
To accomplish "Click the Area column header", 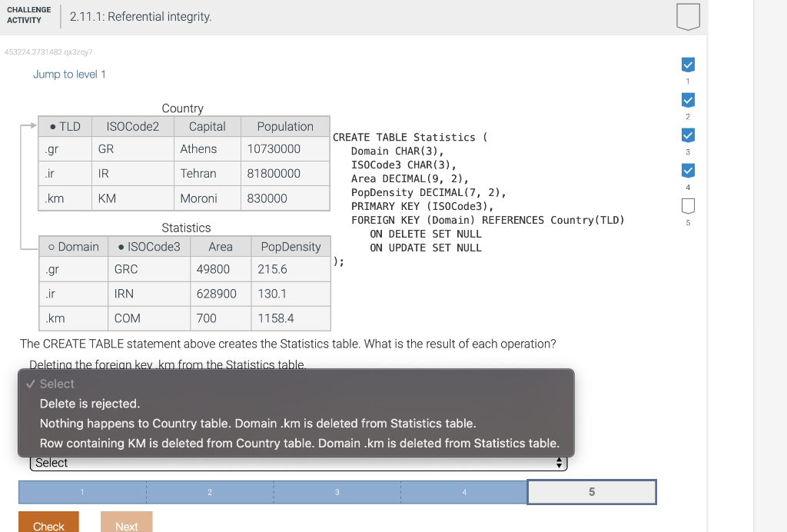I will pos(221,247).
